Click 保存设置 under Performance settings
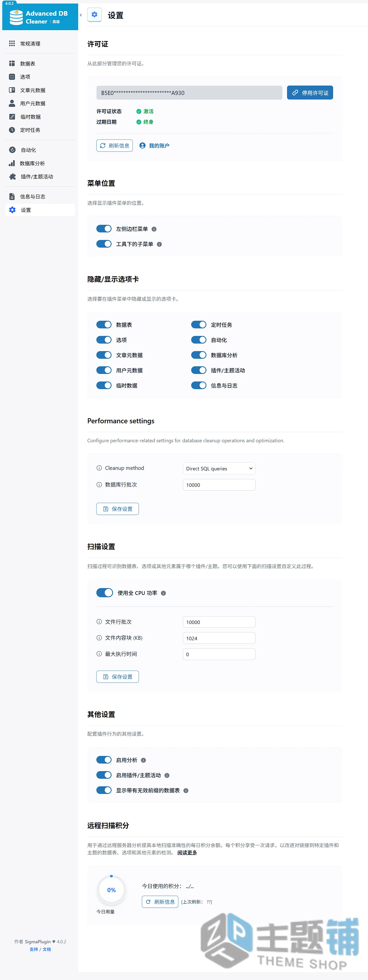Screen dimensions: 368x980 (x=117, y=509)
